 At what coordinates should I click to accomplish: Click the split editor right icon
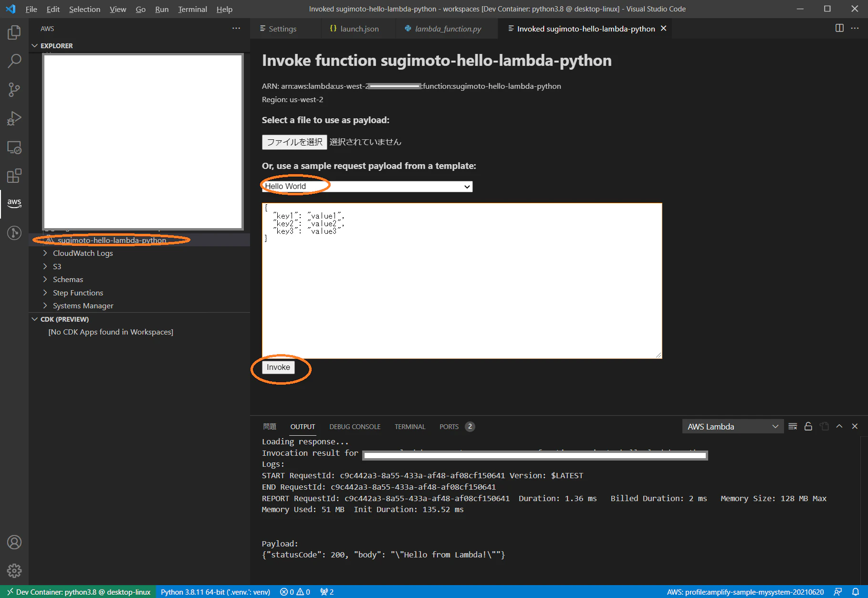point(839,28)
